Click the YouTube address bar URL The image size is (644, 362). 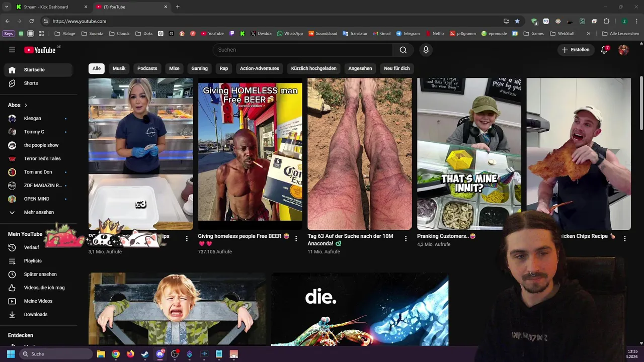[x=79, y=21]
